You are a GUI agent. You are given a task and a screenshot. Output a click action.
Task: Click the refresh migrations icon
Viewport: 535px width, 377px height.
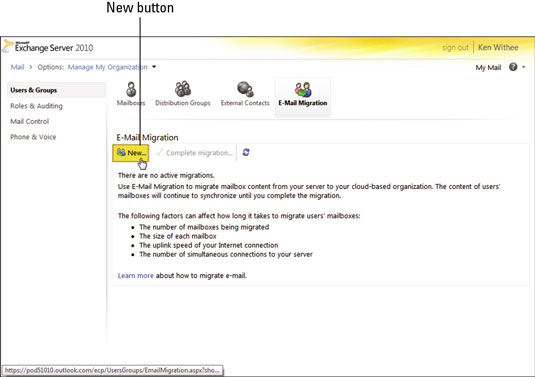coord(246,153)
